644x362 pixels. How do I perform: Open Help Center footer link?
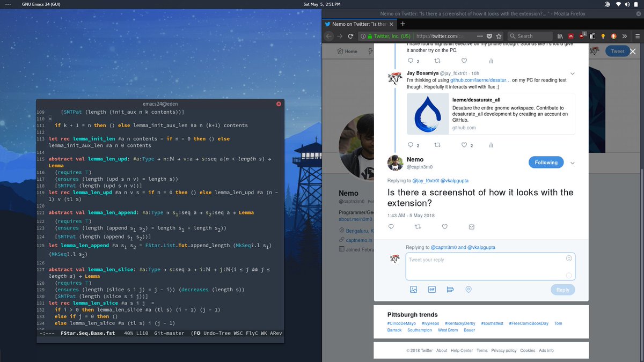[x=462, y=351]
